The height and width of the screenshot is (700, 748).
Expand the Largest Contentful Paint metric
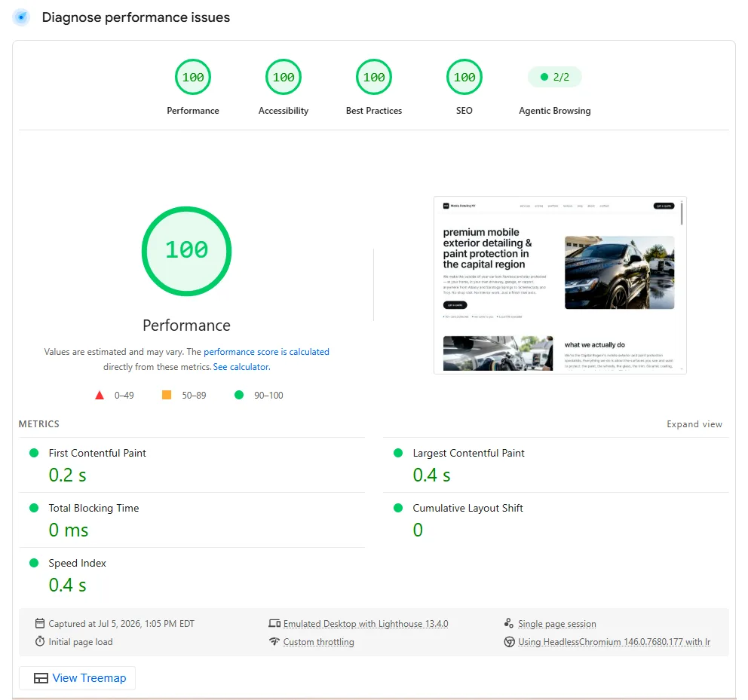coord(556,465)
